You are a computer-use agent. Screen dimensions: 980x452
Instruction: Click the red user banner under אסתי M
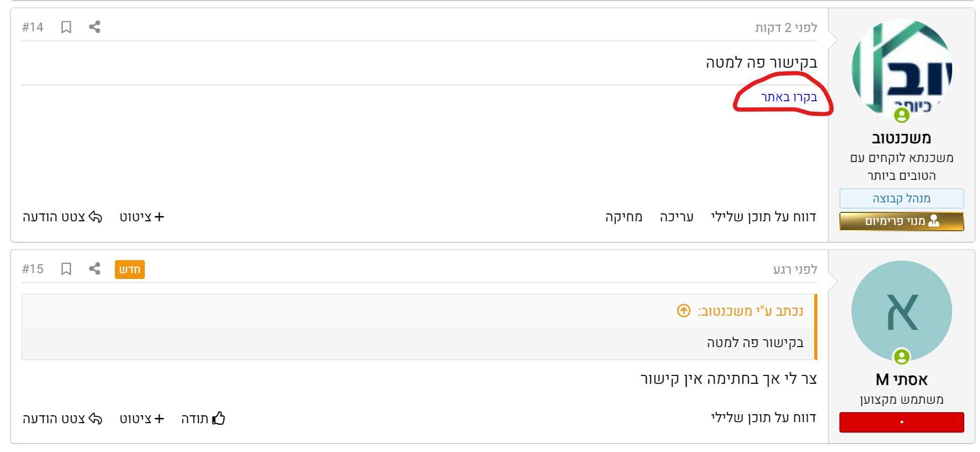click(x=901, y=422)
